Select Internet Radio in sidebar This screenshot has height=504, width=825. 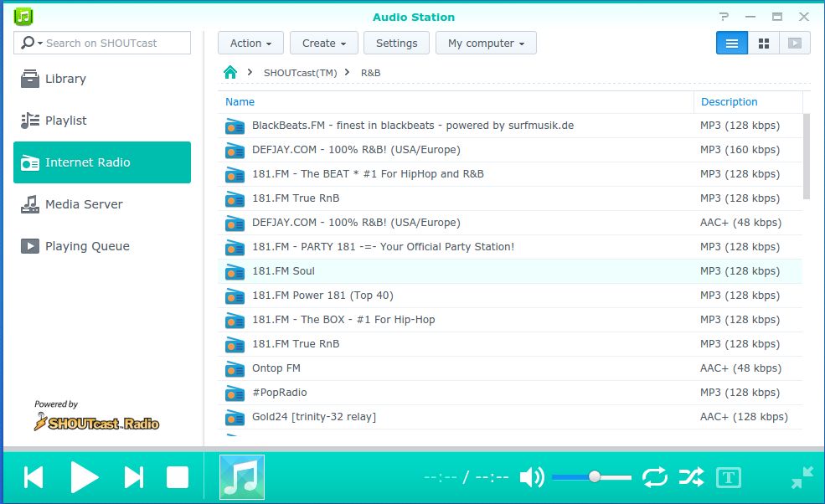(x=102, y=162)
